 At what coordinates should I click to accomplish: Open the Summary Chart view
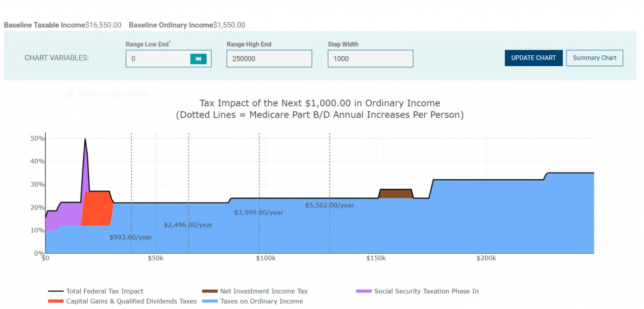click(595, 58)
